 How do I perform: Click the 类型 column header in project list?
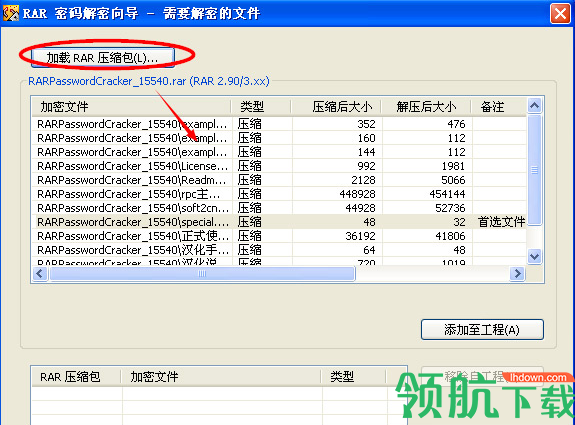(354, 377)
